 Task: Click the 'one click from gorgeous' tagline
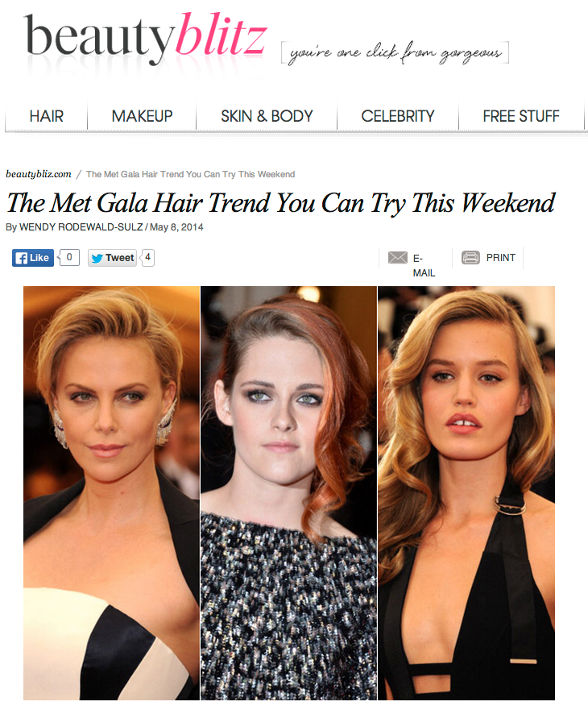click(x=395, y=52)
